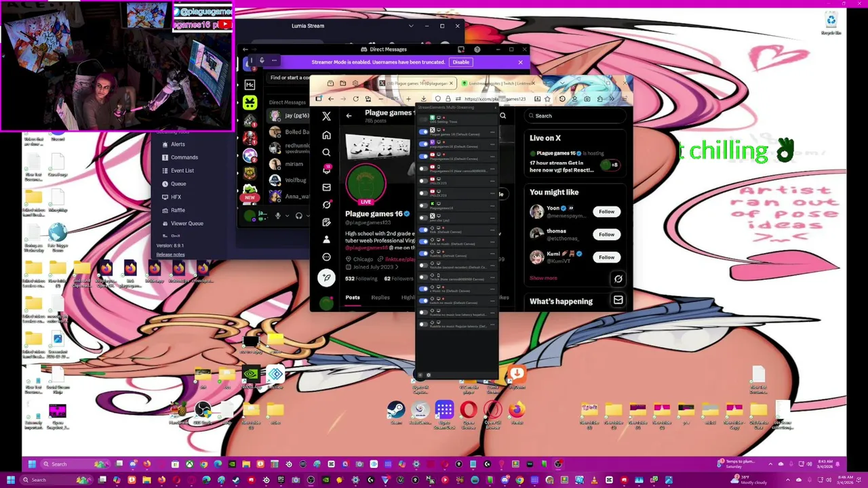The image size is (868, 488).
Task: Open options dots for 'Rumble. (Default Canvas)' row
Action: (492, 253)
